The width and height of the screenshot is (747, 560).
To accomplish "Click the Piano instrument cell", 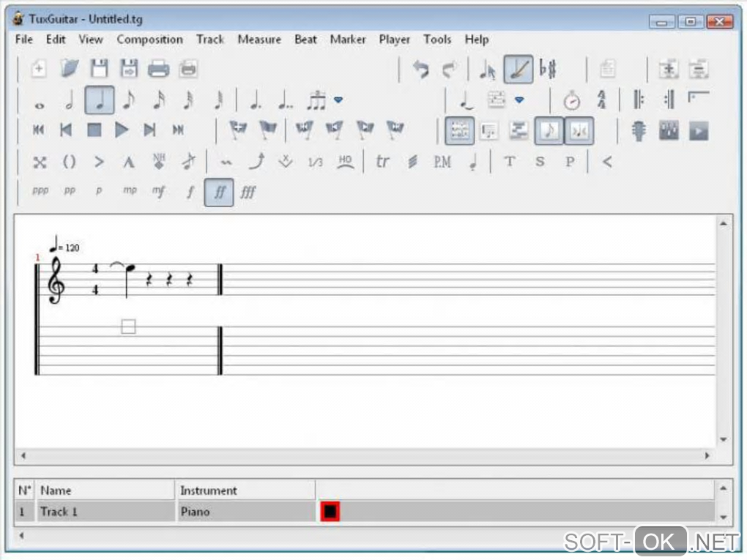I will pos(245,512).
